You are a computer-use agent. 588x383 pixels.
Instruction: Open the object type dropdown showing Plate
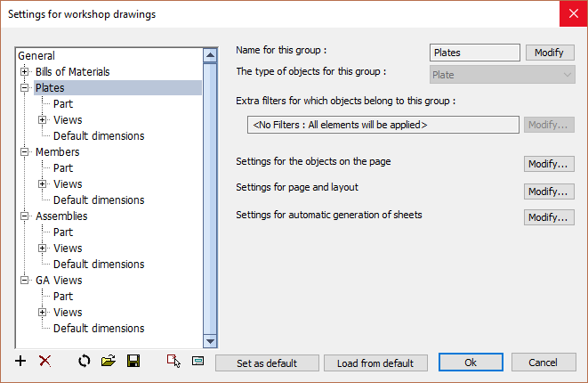(502, 75)
